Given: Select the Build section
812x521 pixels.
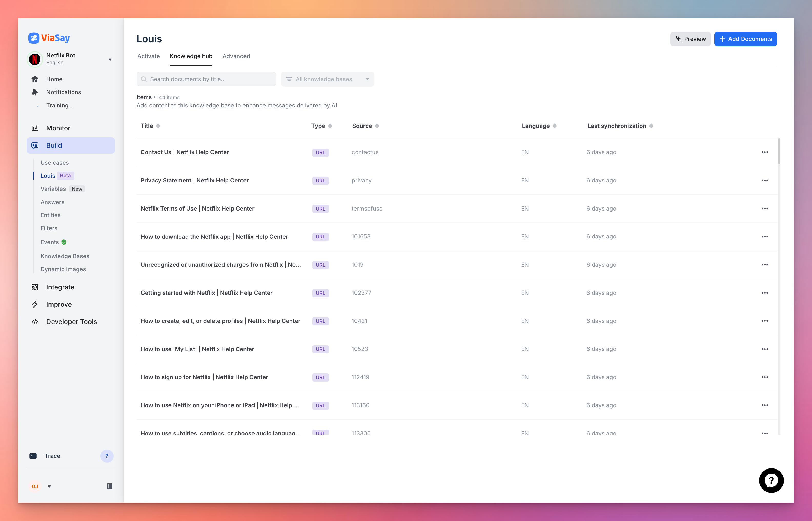Looking at the screenshot, I should 71,145.
